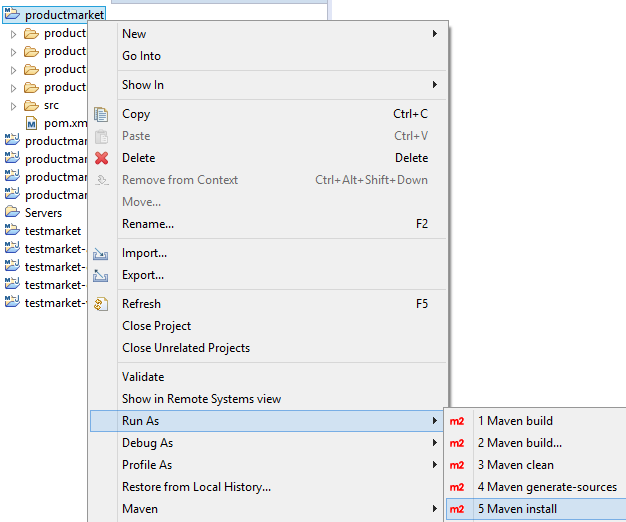Expand the Debug As submenu arrow
626x522 pixels.
(435, 443)
